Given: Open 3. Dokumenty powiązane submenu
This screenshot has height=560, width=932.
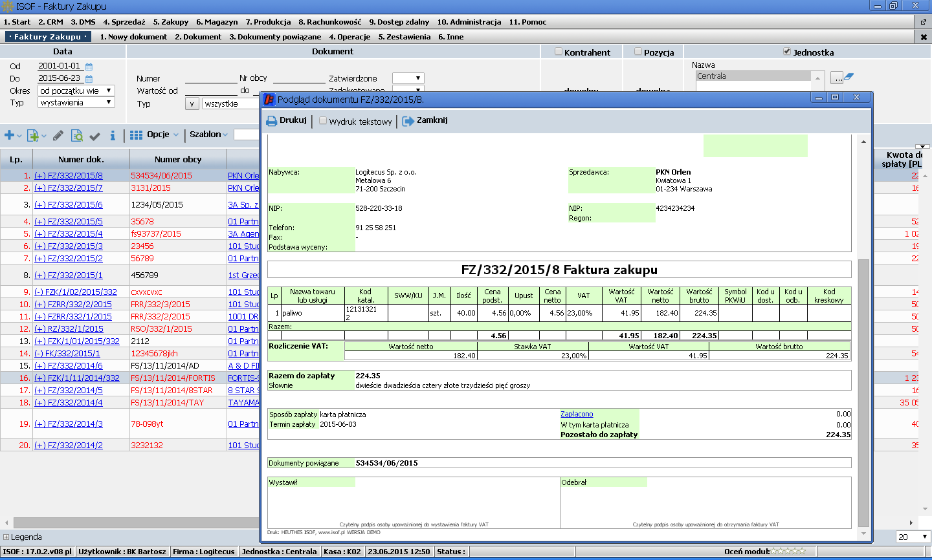Looking at the screenshot, I should tap(275, 37).
